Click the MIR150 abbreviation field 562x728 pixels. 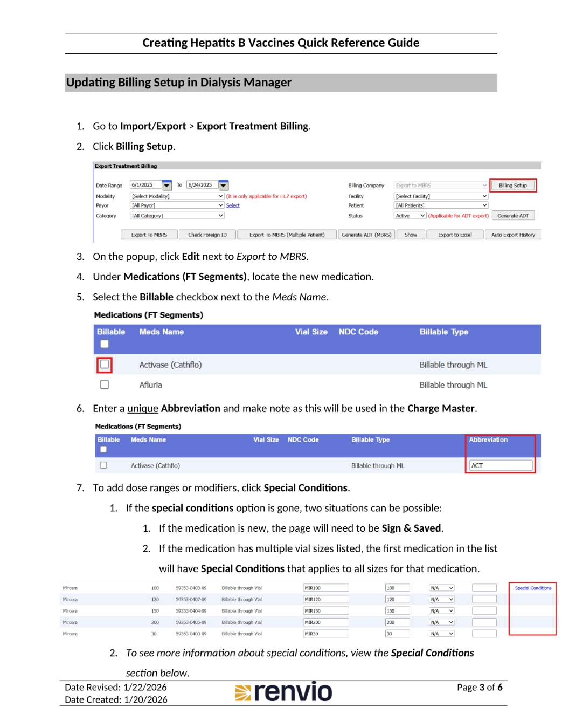[x=326, y=611]
